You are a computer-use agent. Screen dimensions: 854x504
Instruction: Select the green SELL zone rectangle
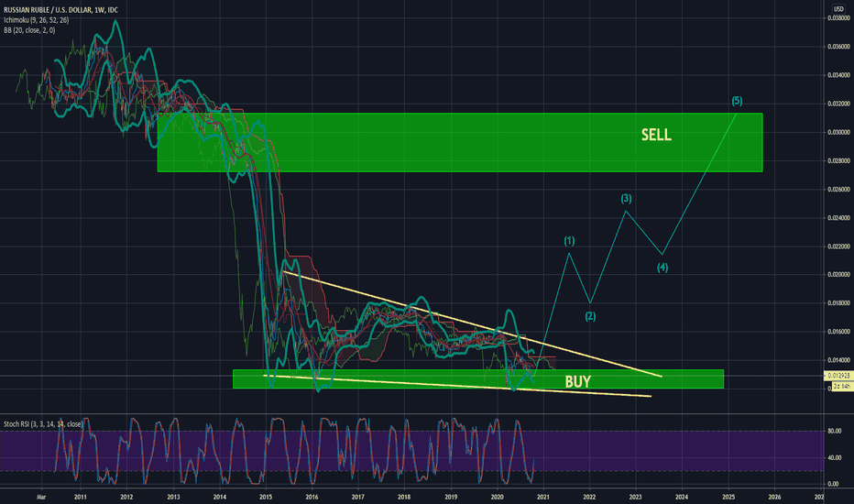[460, 143]
